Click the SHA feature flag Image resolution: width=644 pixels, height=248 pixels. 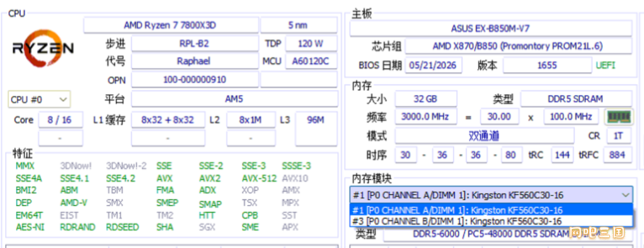point(164,227)
